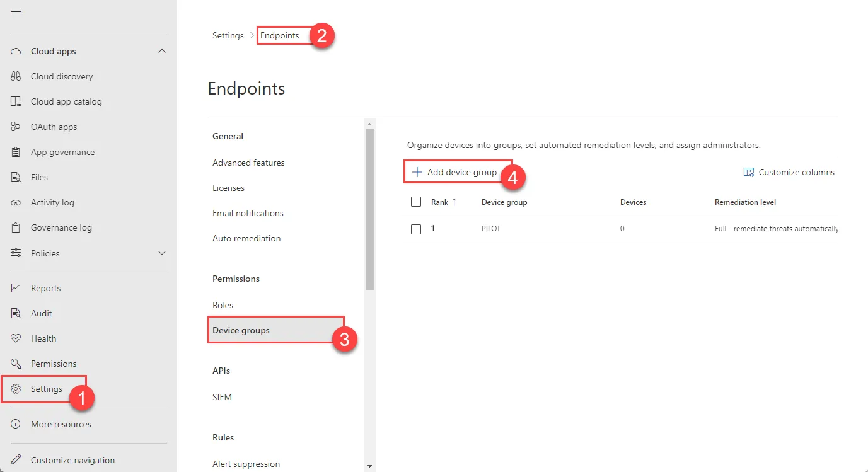Screen dimensions: 868x472
Task: Click the Reports chart icon
Action: click(16, 288)
